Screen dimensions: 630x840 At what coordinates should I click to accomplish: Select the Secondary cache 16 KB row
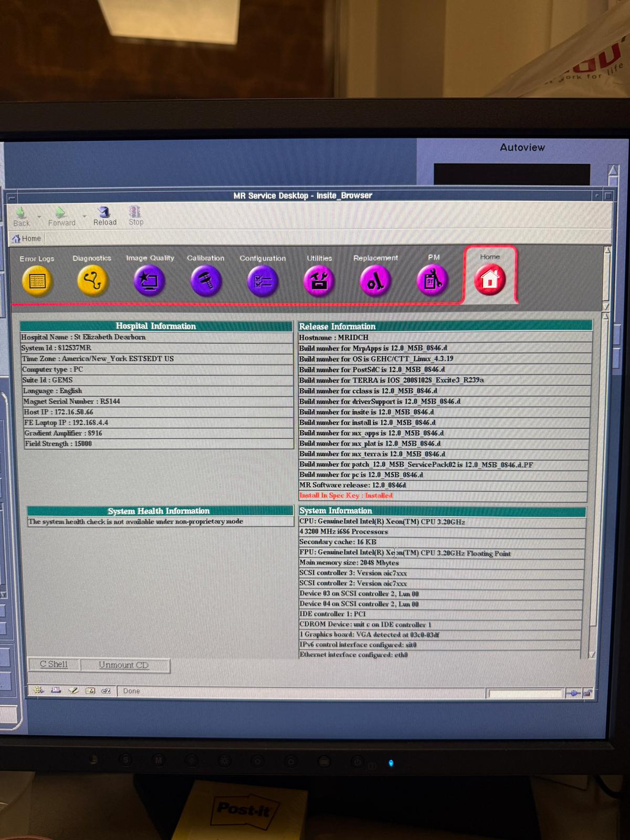pyautogui.click(x=442, y=542)
